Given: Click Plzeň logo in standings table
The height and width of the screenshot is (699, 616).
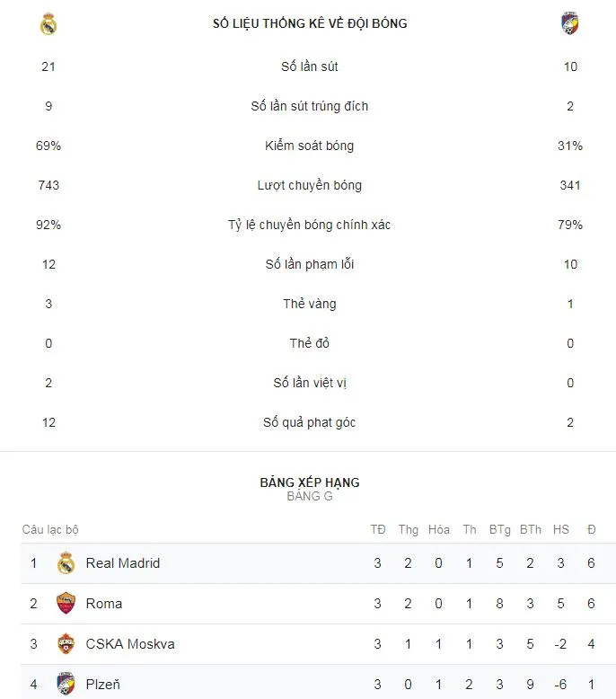Looking at the screenshot, I should click(x=66, y=684).
